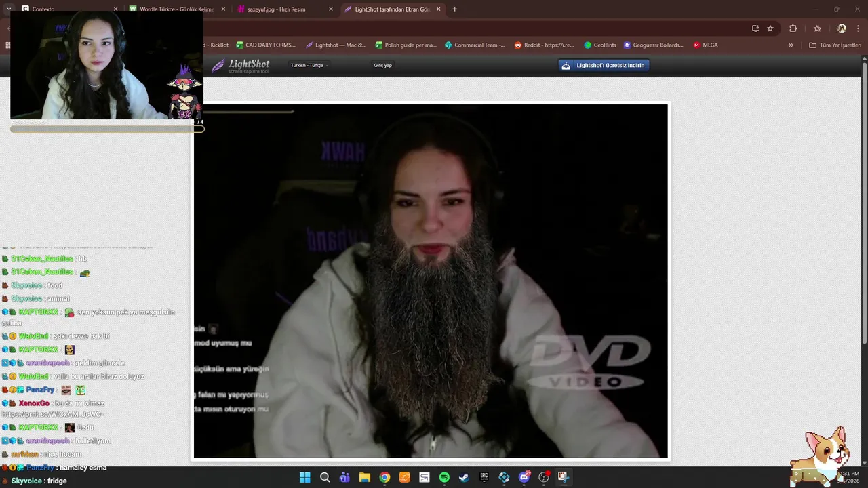
Task: Click the taskbar clock and date
Action: (850, 477)
